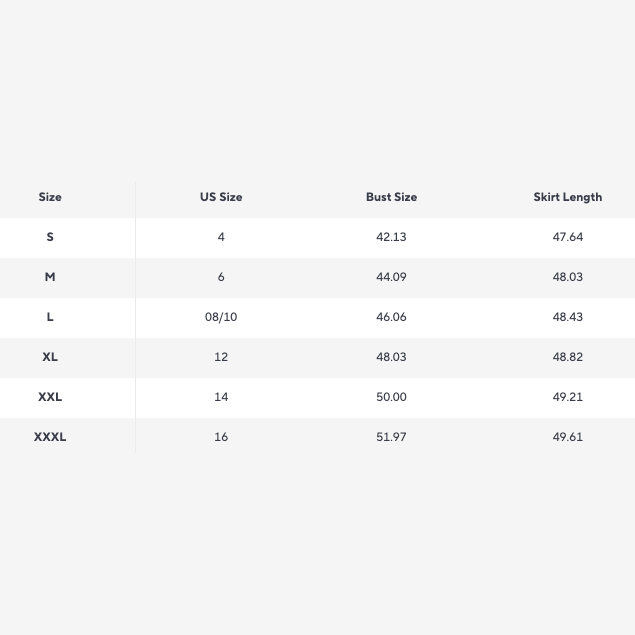
Task: Click US size value 16
Action: click(x=221, y=437)
